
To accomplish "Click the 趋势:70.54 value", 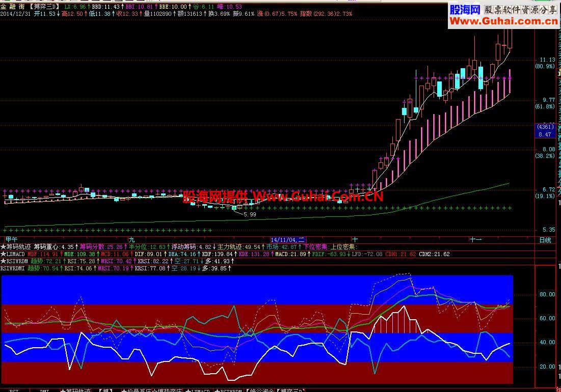I will point(44,268).
